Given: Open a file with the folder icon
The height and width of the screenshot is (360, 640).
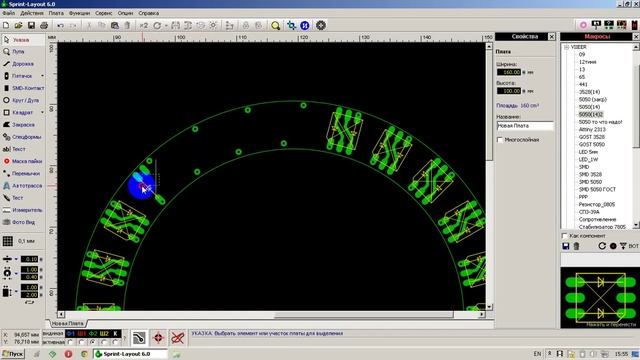Looking at the screenshot, I should pos(18,25).
